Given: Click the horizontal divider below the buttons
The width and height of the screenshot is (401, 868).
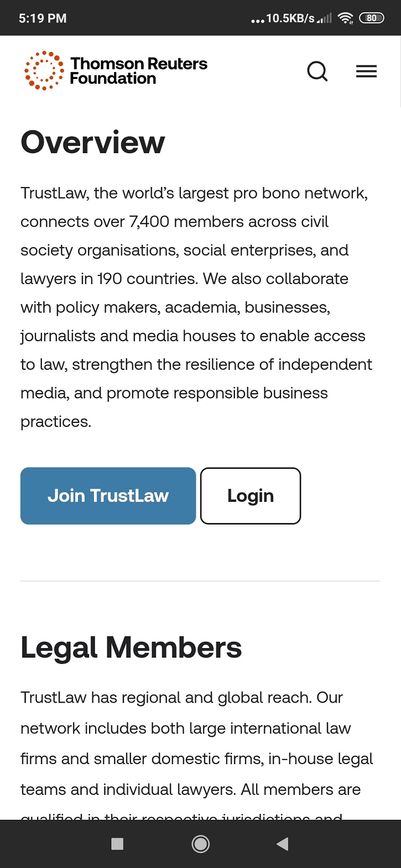Looking at the screenshot, I should (x=201, y=581).
